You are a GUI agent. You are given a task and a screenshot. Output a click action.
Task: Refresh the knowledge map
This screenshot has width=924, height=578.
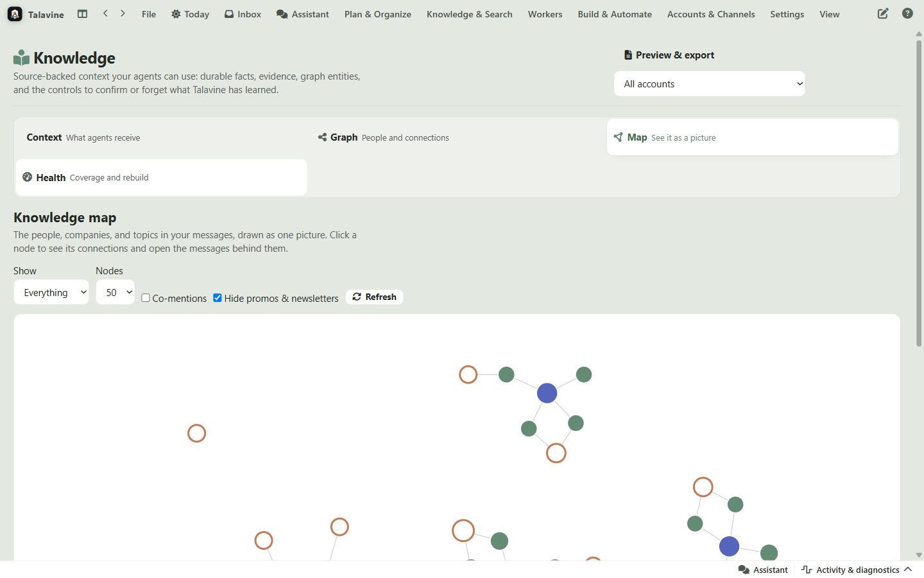pyautogui.click(x=375, y=297)
